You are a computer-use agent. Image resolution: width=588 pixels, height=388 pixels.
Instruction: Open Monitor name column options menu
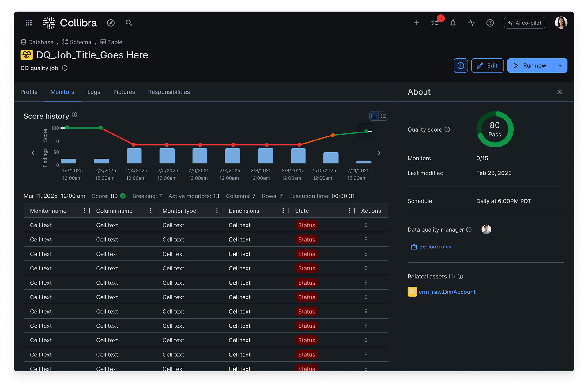click(84, 211)
